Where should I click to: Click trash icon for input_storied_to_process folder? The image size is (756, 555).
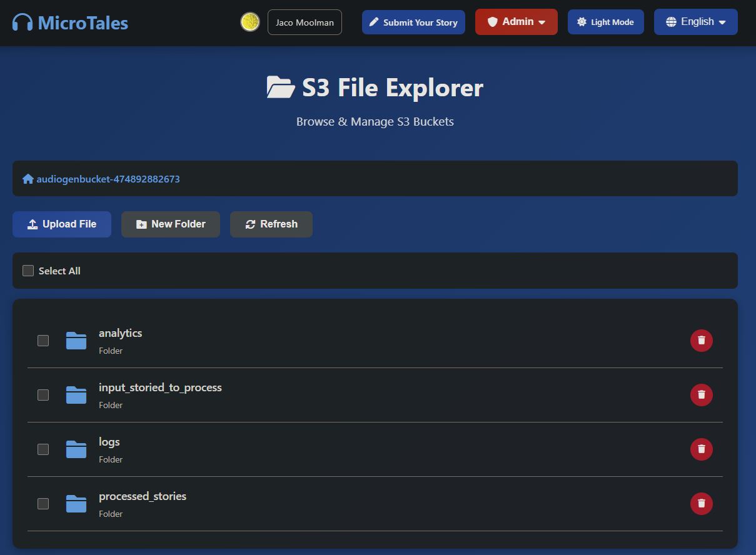pyautogui.click(x=701, y=395)
